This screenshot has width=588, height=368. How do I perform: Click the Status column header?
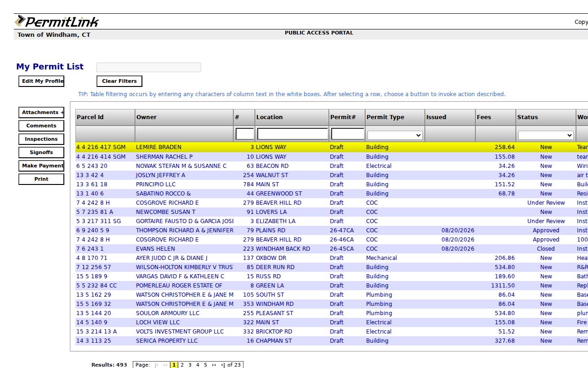(546, 117)
